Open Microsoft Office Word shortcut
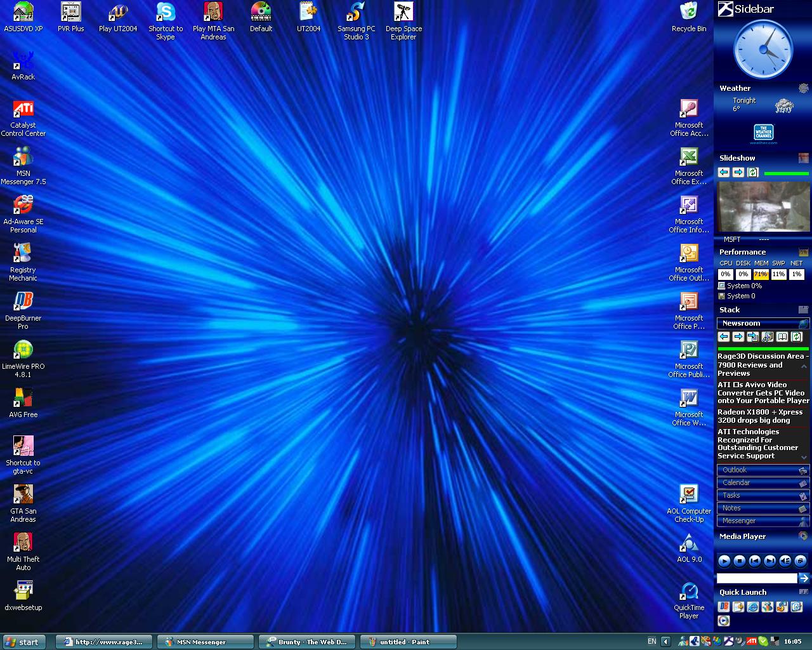Screen dimensions: 812x650 point(689,408)
